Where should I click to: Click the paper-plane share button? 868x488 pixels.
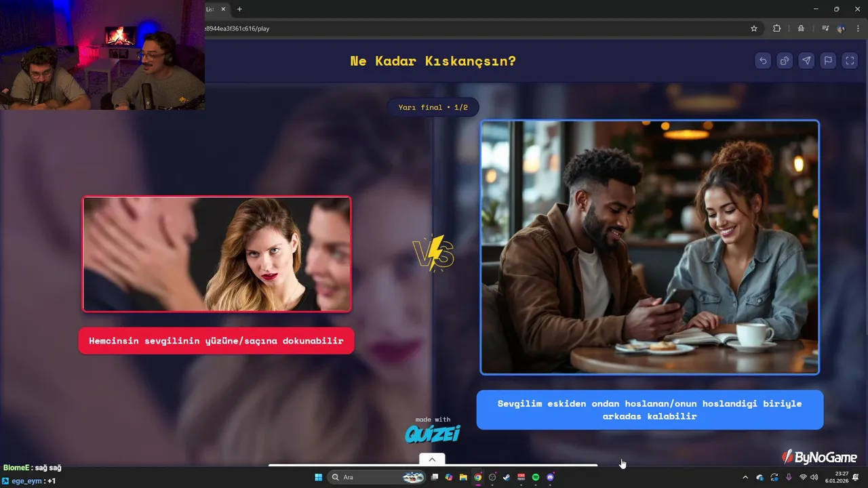click(x=806, y=61)
